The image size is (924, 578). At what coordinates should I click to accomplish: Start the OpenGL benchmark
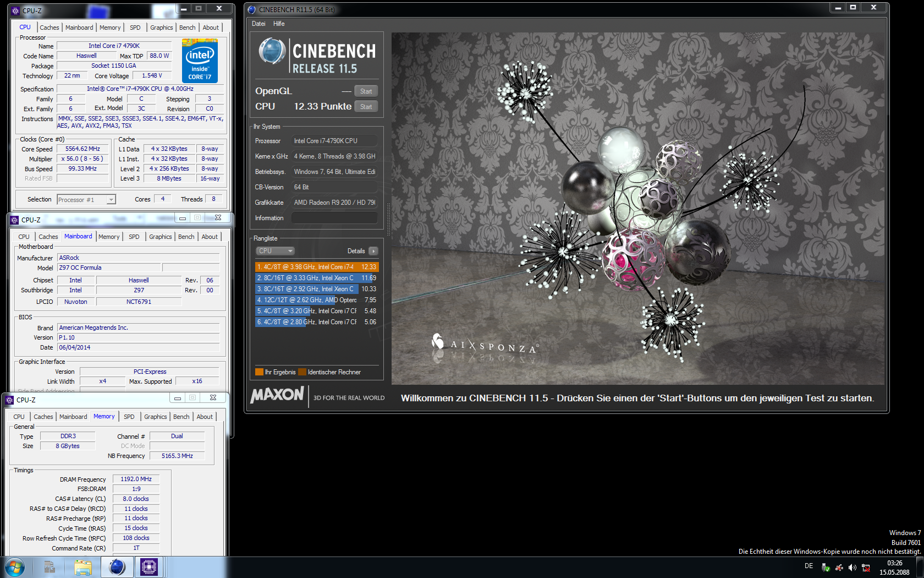click(366, 91)
